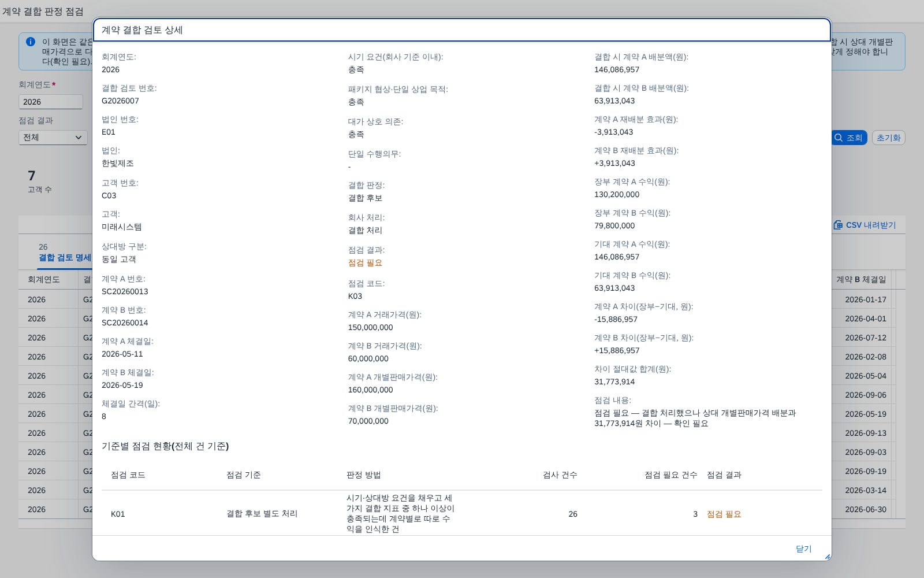Click the dialog title 계약 결합 검토 상세

(x=142, y=30)
